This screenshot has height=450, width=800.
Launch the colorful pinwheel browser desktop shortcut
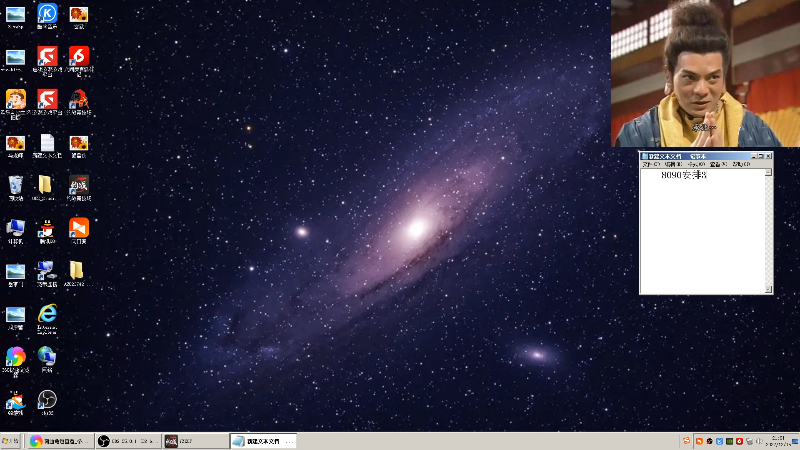point(15,357)
